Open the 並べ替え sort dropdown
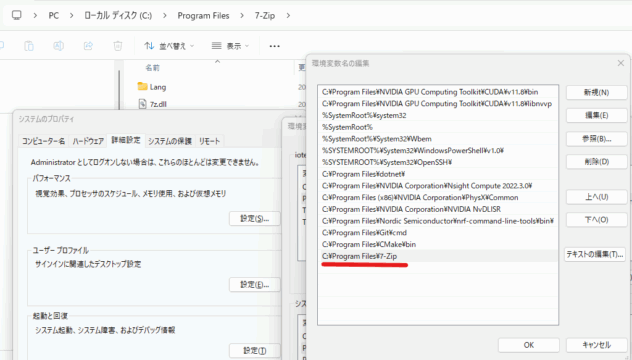 pos(169,46)
